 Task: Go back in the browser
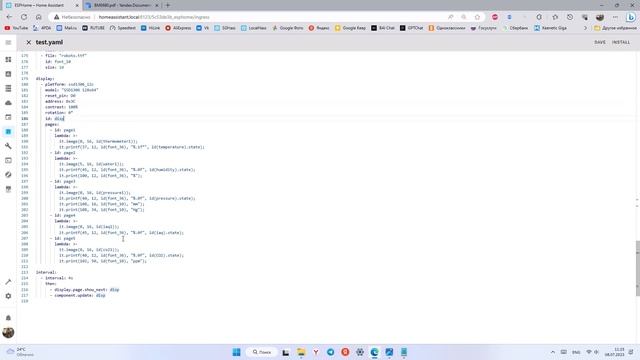tap(9, 17)
